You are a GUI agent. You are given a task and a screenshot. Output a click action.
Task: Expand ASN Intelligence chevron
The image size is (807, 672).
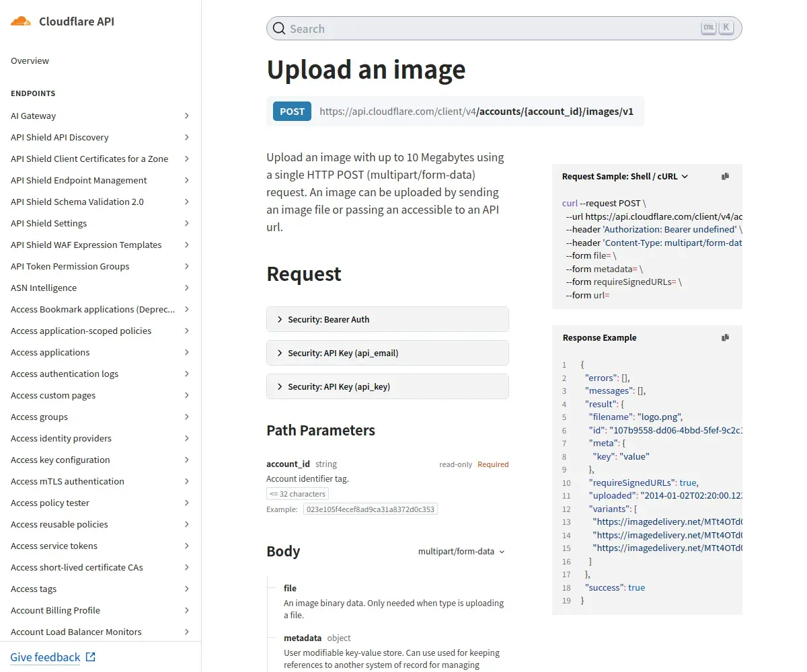186,288
